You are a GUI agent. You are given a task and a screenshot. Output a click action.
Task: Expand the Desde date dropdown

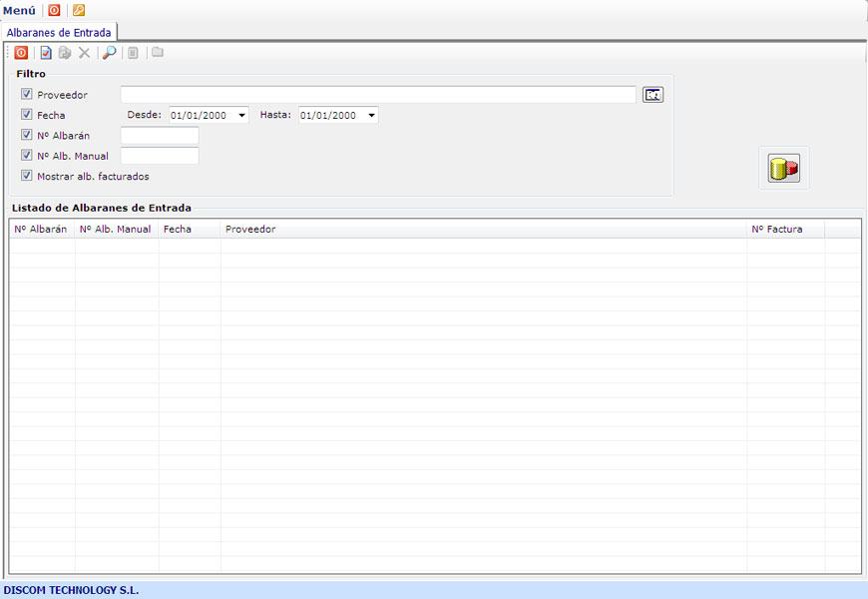click(242, 116)
